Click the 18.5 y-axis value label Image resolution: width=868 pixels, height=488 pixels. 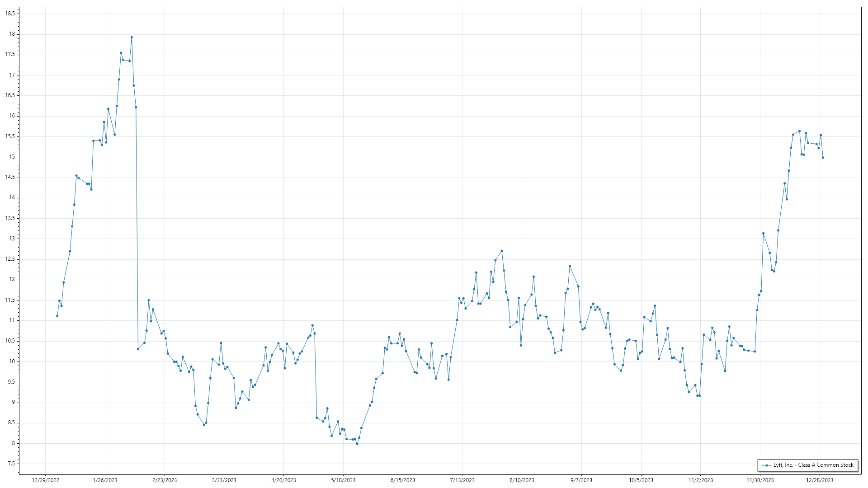[x=10, y=14]
